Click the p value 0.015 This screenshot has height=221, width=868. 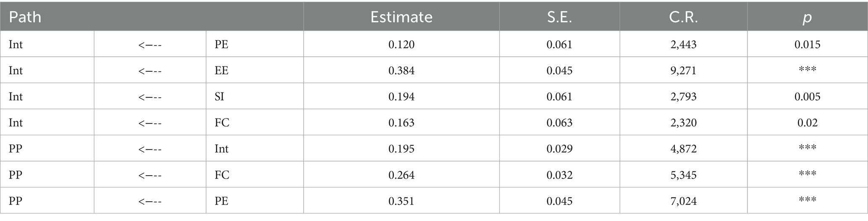(807, 45)
